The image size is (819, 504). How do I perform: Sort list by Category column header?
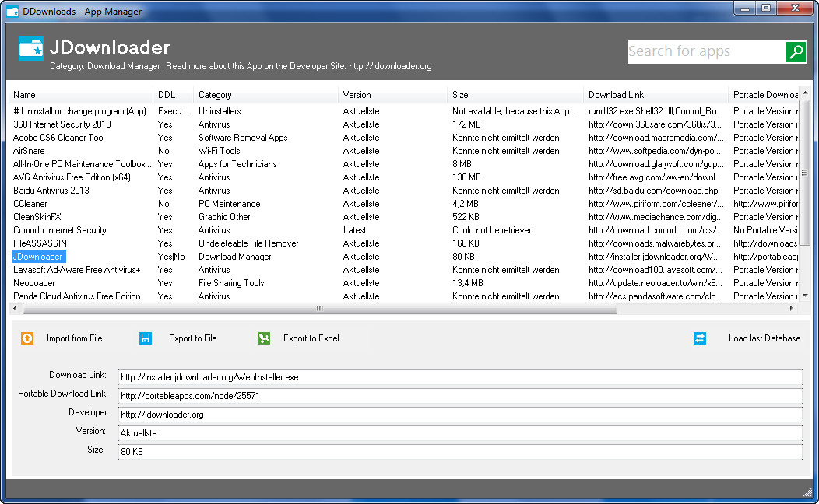(265, 95)
